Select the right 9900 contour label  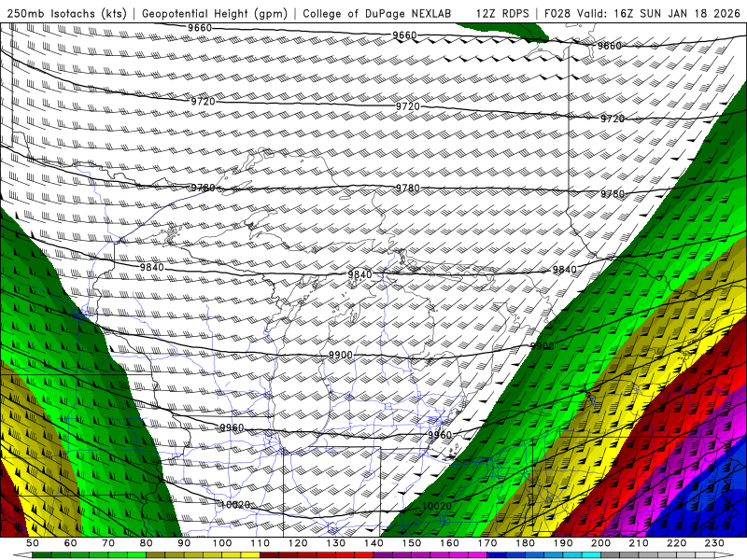[x=543, y=346]
